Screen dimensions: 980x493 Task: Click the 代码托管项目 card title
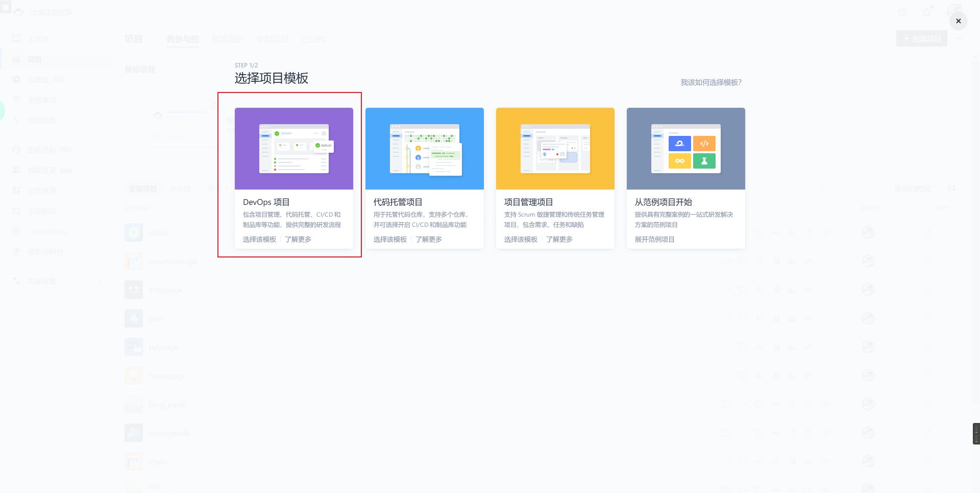tap(398, 202)
